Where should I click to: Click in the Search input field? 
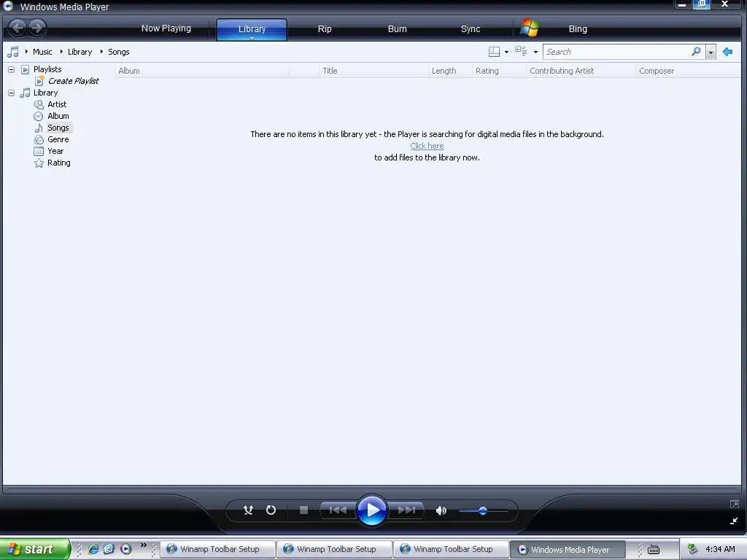tap(617, 52)
